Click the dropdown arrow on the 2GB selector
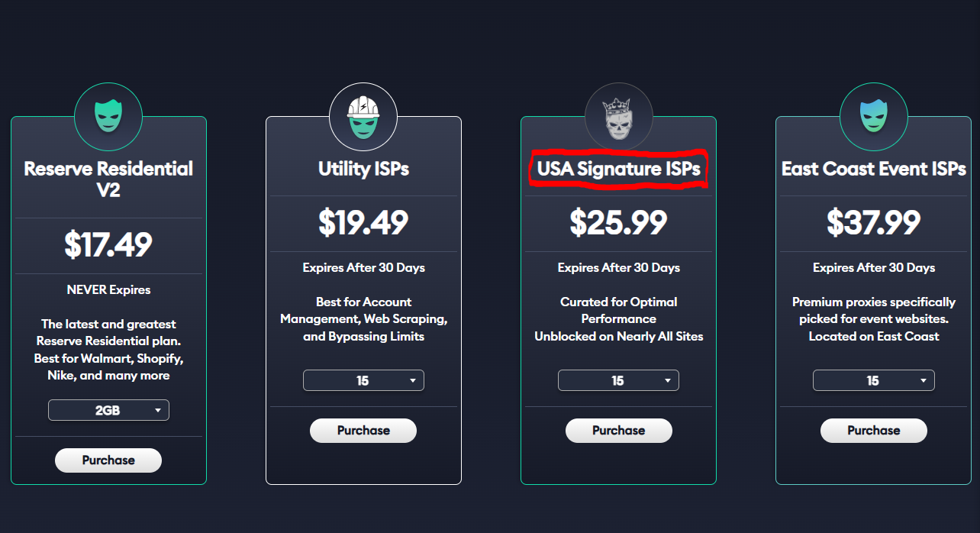 [x=158, y=409]
